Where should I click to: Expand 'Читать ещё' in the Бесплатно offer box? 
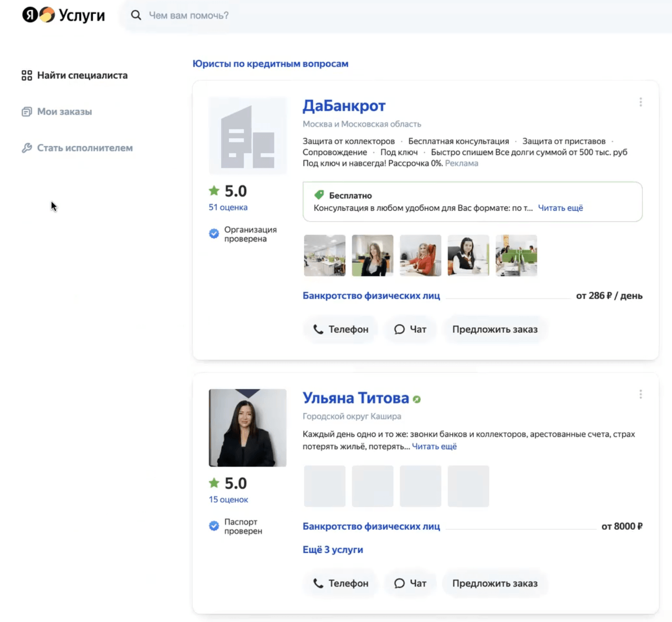point(560,208)
